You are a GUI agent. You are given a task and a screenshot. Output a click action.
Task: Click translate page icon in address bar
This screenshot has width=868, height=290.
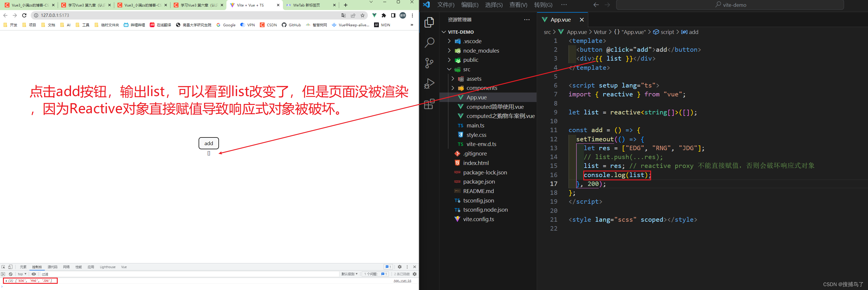tap(344, 15)
